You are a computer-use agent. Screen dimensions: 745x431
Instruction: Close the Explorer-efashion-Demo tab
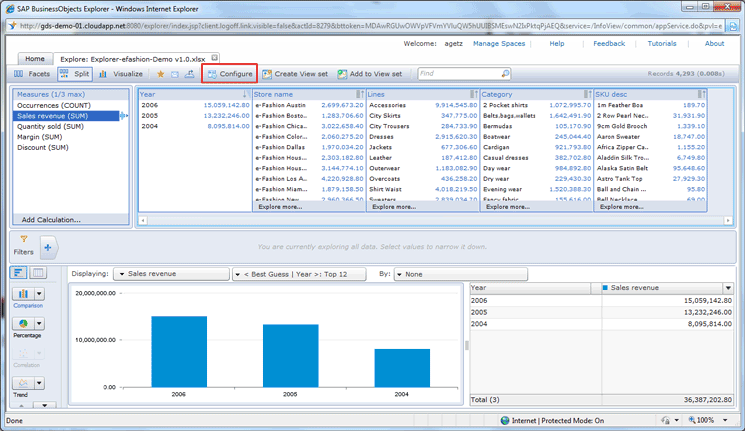tap(214, 58)
